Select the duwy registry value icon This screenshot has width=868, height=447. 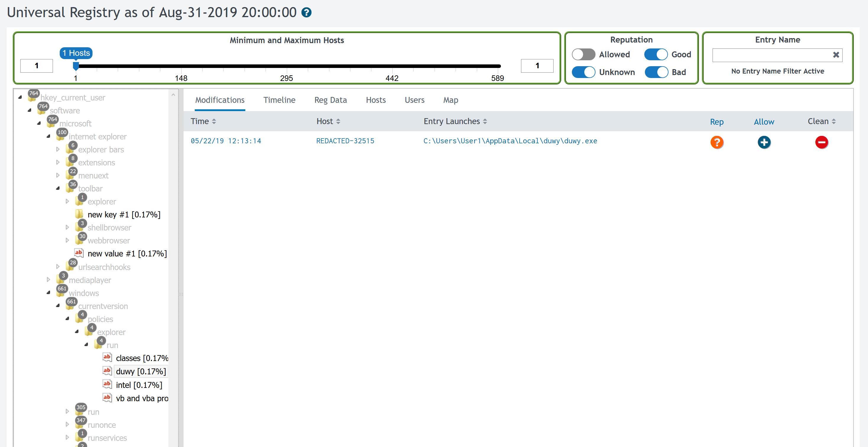(x=107, y=371)
